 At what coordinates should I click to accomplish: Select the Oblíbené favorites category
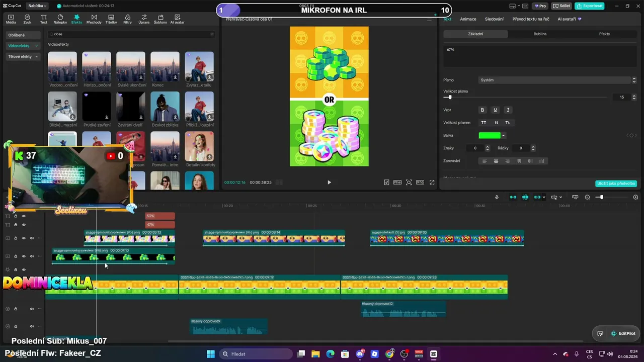coord(23,35)
